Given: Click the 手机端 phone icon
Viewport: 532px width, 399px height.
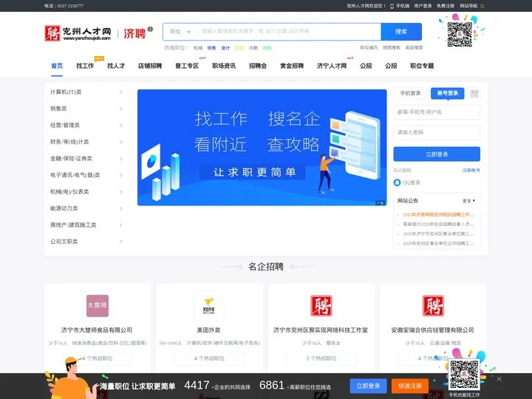Looking at the screenshot, I should [392, 6].
